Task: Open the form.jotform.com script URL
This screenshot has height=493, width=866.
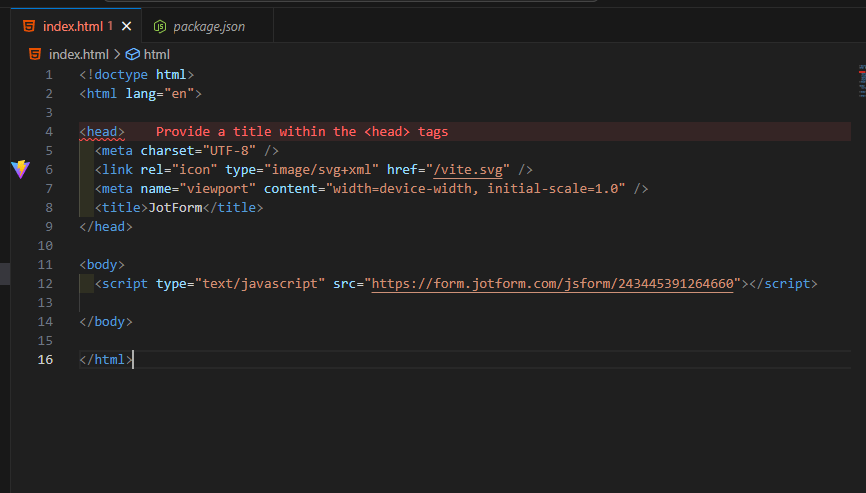Action: [552, 283]
